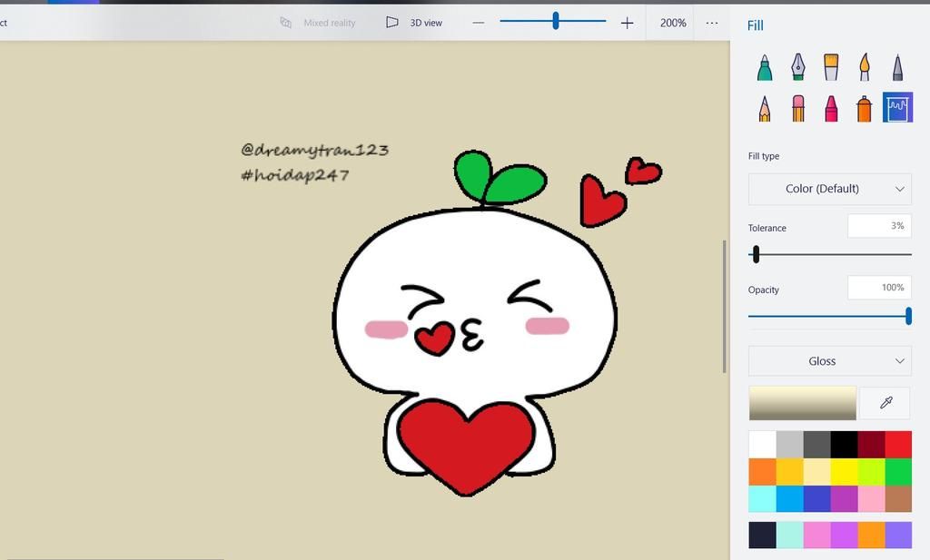This screenshot has height=560, width=930.
Task: Click the @dreamytran123 text on canvas
Action: pos(315,150)
